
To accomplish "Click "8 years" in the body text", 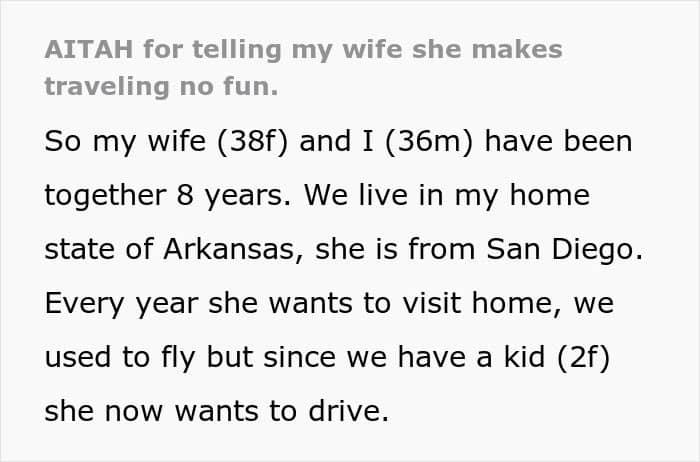I will [233, 196].
